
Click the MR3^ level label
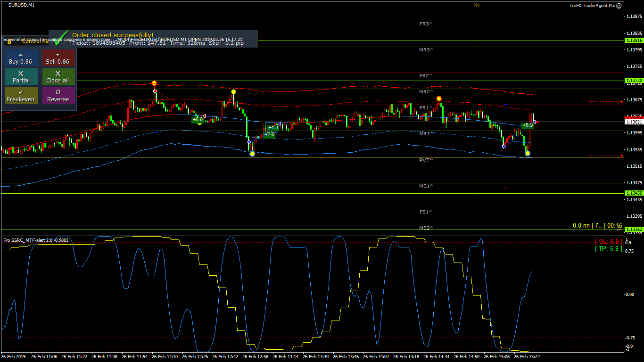[426, 49]
